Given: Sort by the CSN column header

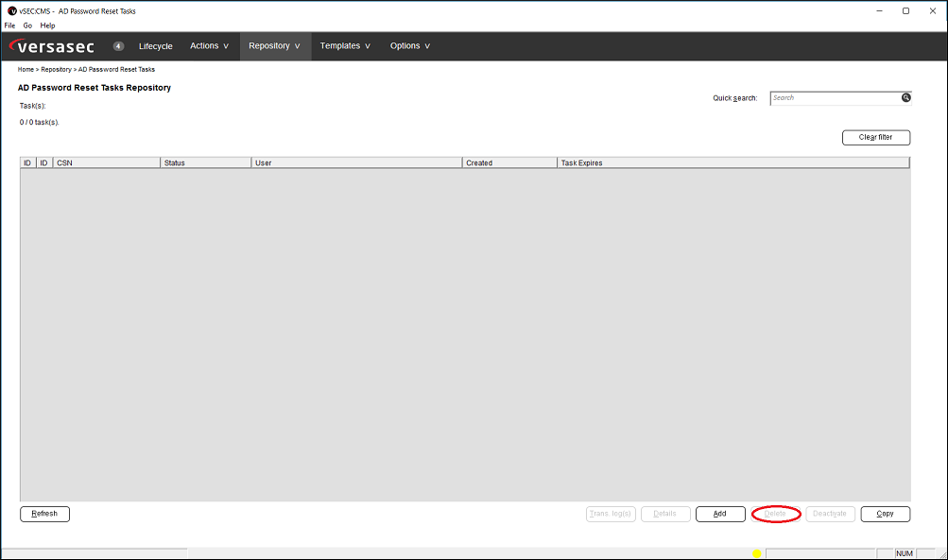Looking at the screenshot, I should tap(107, 163).
